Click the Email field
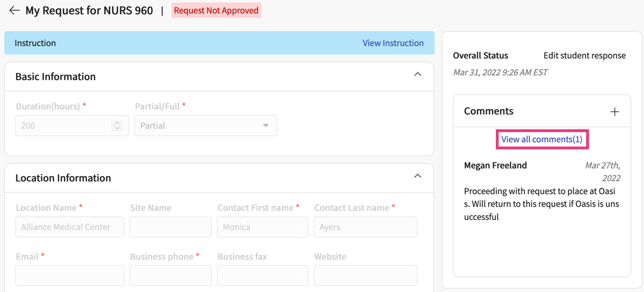Image resolution: width=644 pixels, height=292 pixels. (69, 275)
